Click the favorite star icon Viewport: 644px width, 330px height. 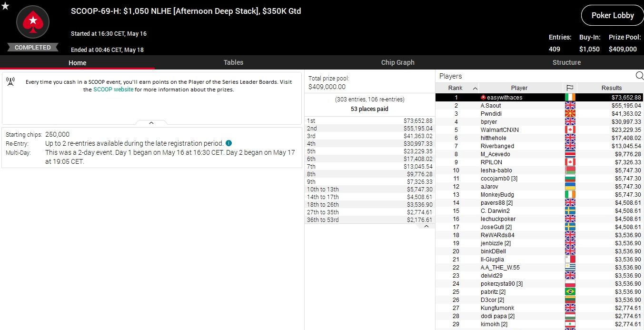(5, 6)
